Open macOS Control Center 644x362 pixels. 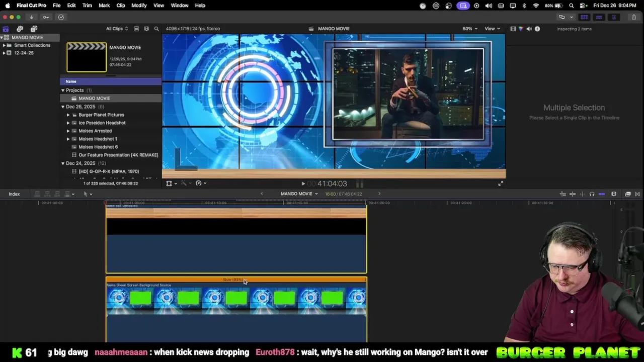584,6
